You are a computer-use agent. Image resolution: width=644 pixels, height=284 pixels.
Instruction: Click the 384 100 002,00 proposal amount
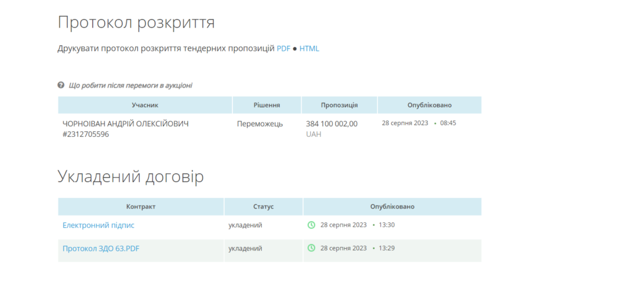click(331, 124)
